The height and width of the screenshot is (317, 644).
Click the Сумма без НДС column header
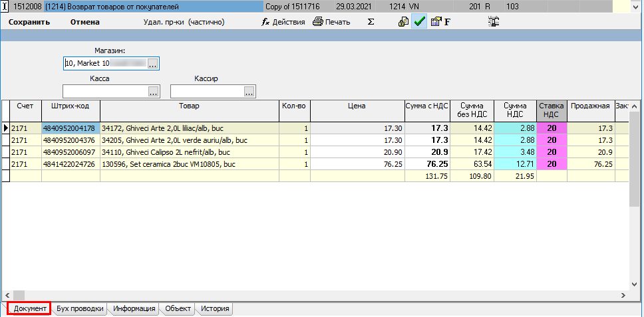tap(472, 111)
